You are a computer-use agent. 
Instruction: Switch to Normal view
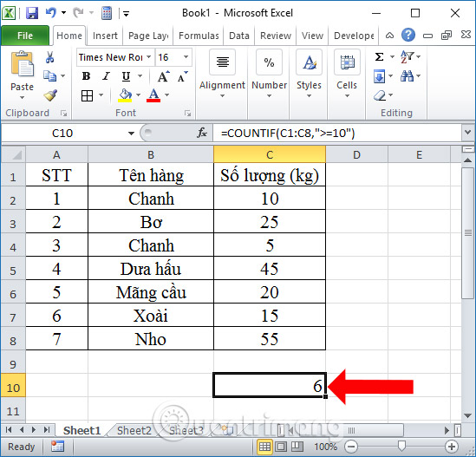coord(264,447)
